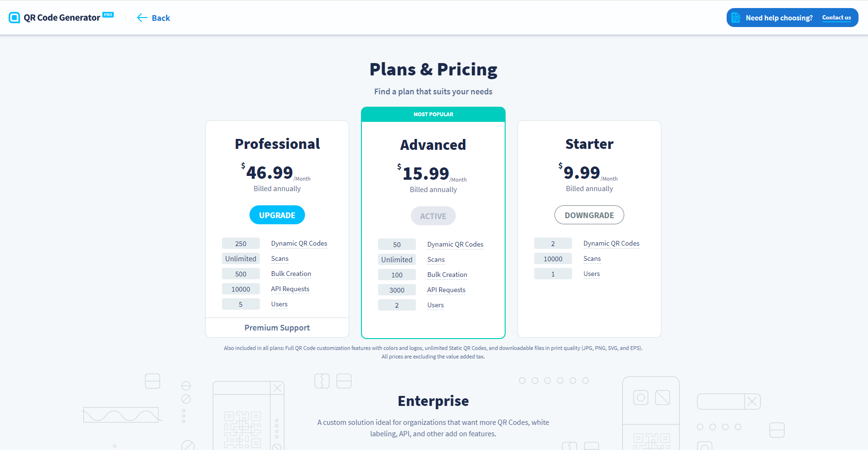Go Back to previous page
The image size is (868, 450).
(x=160, y=18)
